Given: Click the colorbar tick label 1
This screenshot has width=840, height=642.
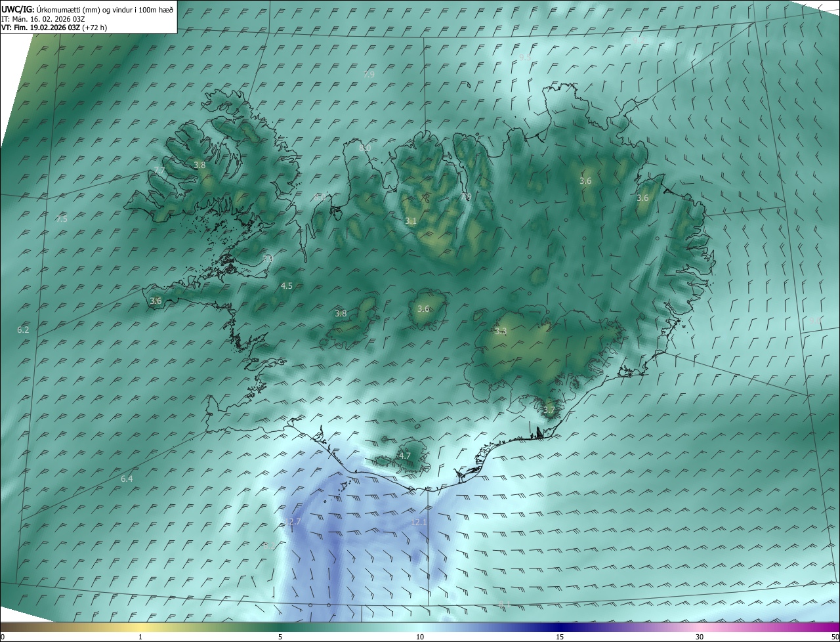Looking at the screenshot, I should tap(140, 637).
